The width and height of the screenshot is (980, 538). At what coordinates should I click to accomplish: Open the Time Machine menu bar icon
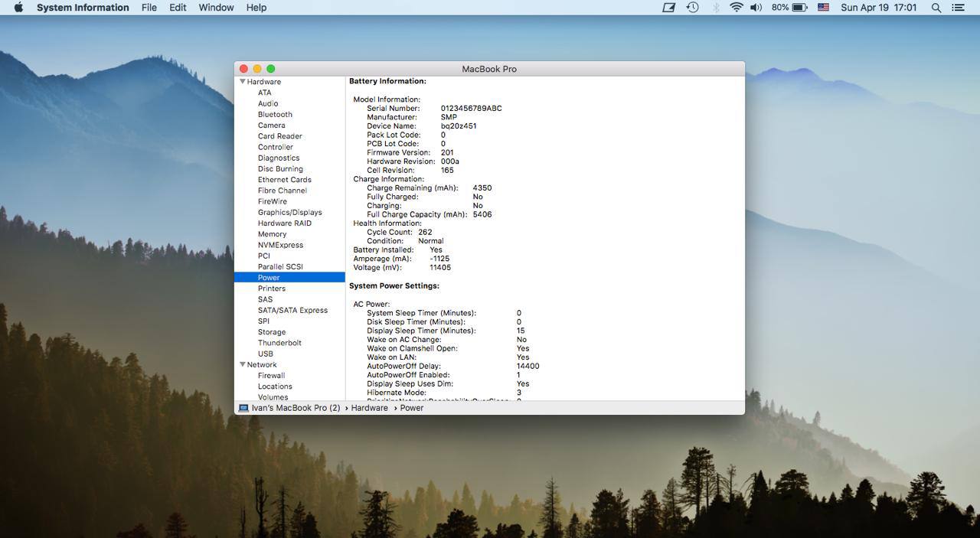tap(693, 7)
